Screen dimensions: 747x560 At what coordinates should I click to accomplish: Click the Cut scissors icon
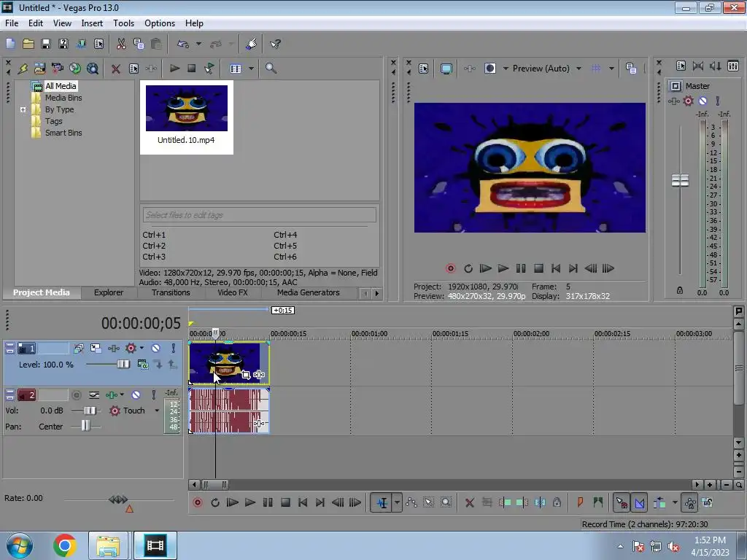tap(121, 44)
